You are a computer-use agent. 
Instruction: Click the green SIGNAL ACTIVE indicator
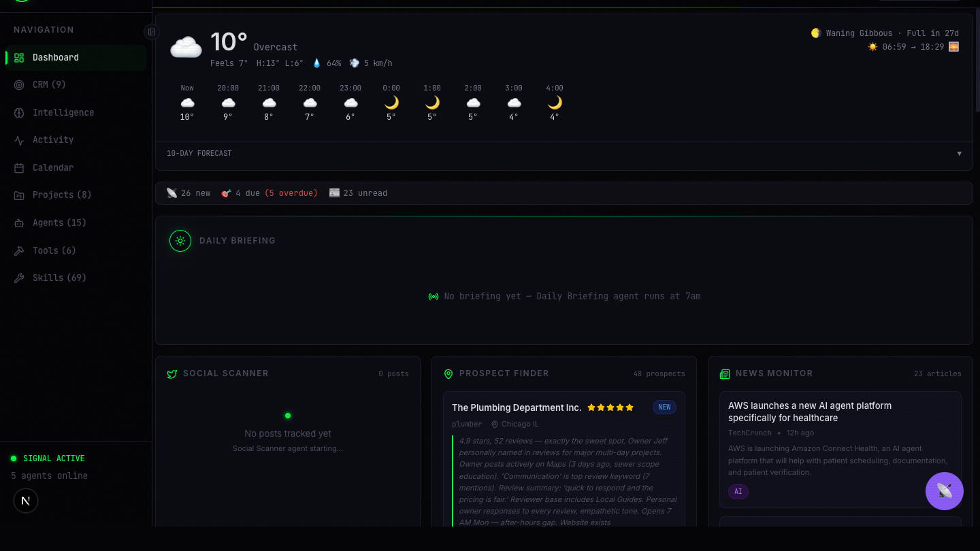(15, 458)
